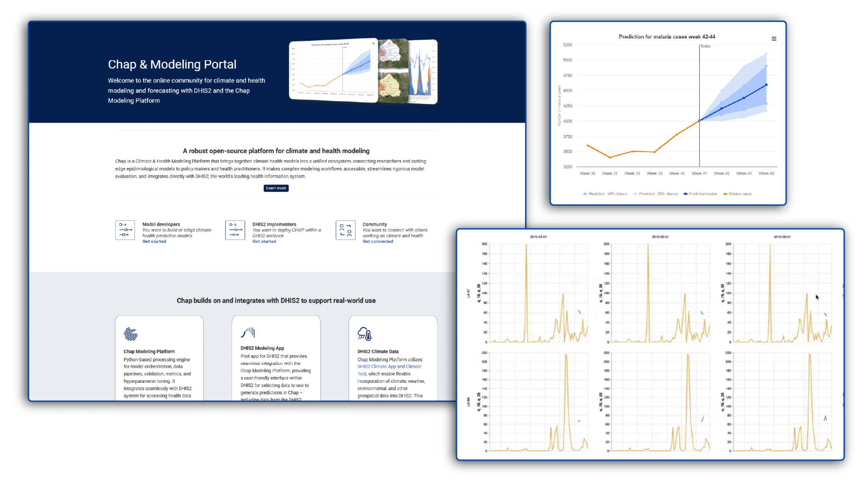Open the DHIS2 Climate App link
This screenshot has height=484, width=868.
coord(377,367)
